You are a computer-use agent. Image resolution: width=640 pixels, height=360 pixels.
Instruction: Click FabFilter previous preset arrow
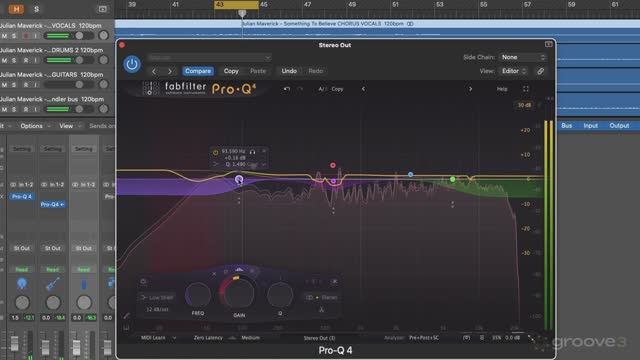click(363, 89)
